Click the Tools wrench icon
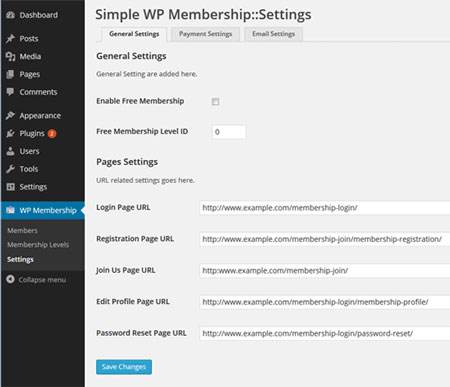The width and height of the screenshot is (450, 387). coord(10,169)
